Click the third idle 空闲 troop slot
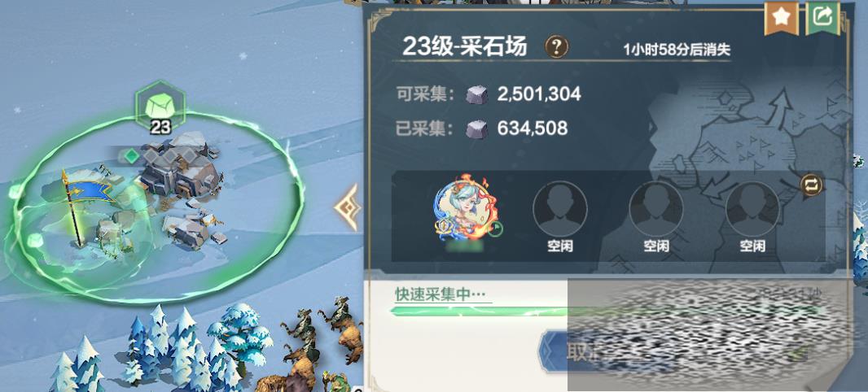Image resolution: width=868 pixels, height=392 pixels. [752, 218]
